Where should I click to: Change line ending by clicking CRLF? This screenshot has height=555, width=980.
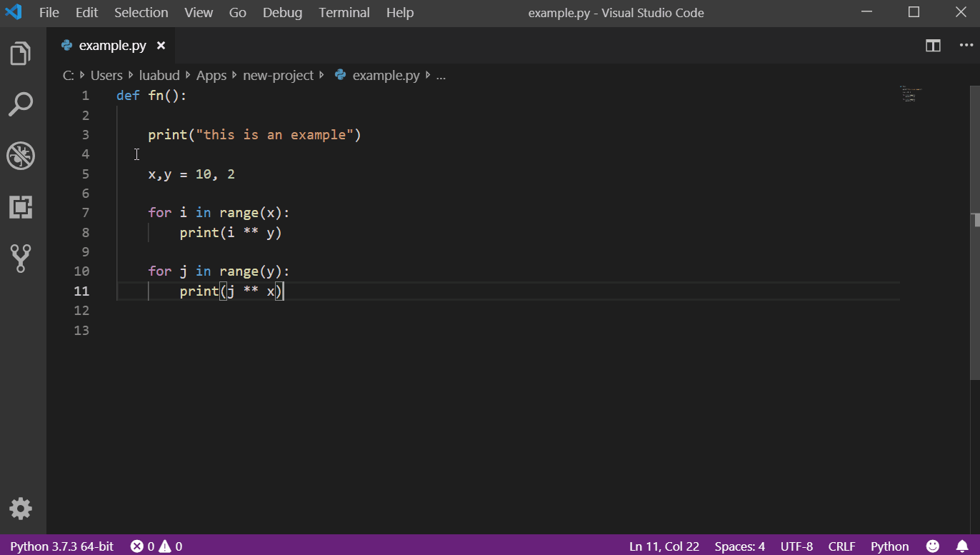[x=841, y=546]
